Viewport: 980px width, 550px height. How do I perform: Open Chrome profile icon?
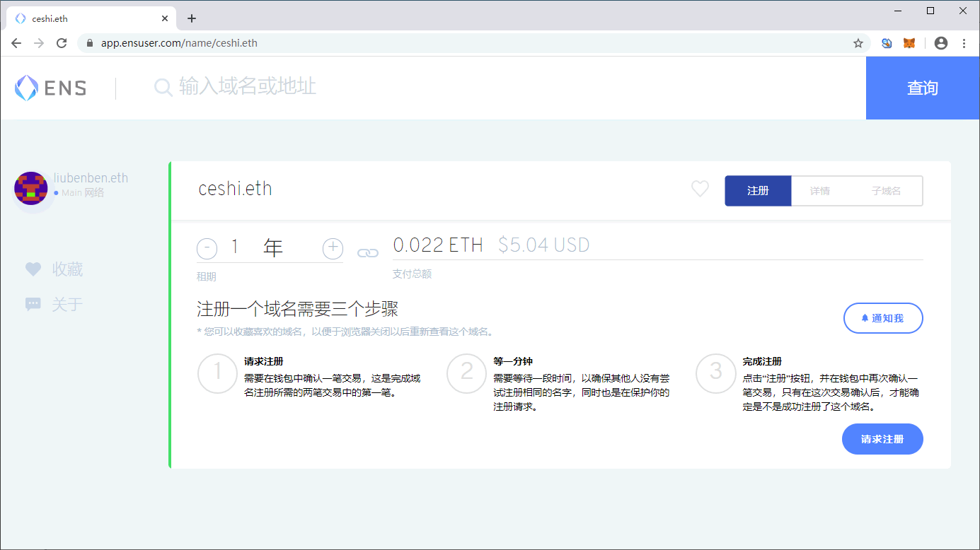(941, 43)
